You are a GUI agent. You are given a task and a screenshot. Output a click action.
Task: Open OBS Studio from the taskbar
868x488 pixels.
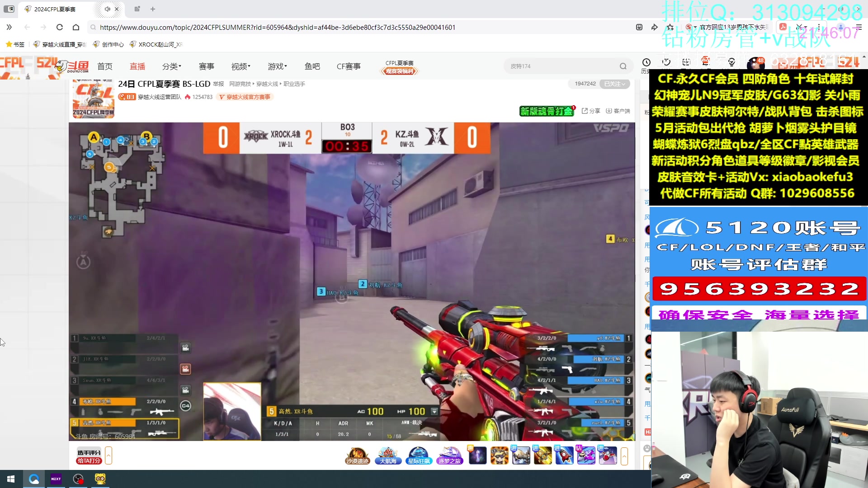[x=78, y=479]
